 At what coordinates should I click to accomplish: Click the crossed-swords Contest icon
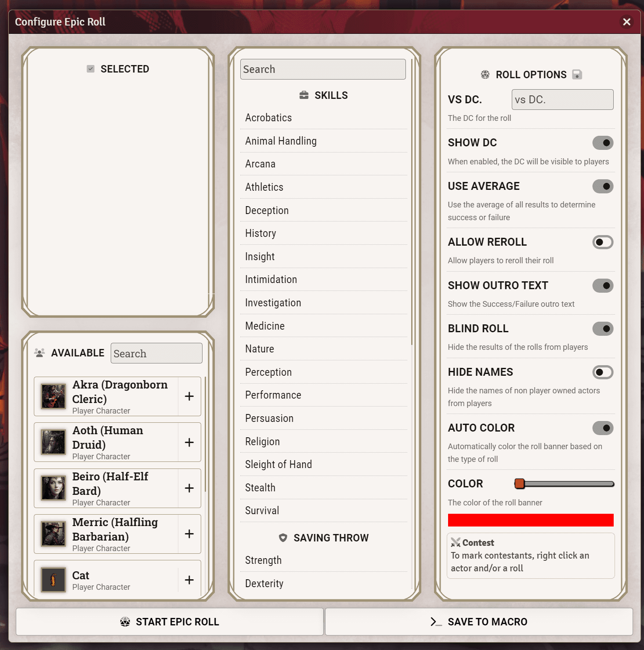coord(456,542)
